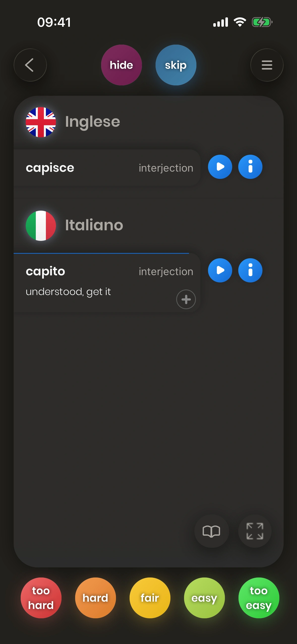297x644 pixels.
Task: Show info for capito
Action: [x=250, y=270]
